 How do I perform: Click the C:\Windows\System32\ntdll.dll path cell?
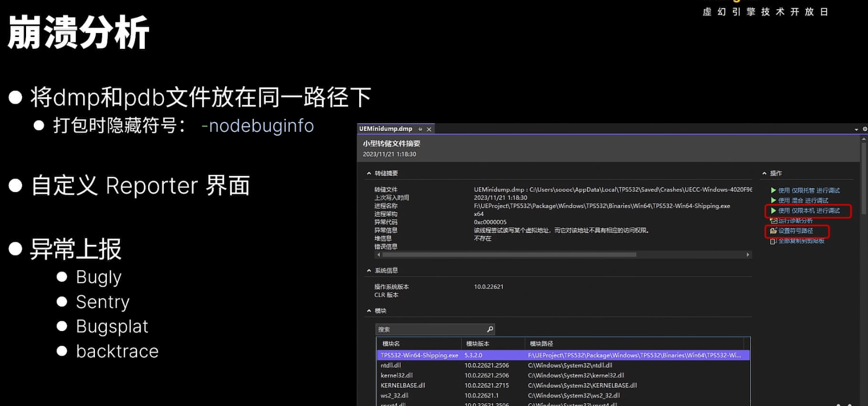[570, 365]
